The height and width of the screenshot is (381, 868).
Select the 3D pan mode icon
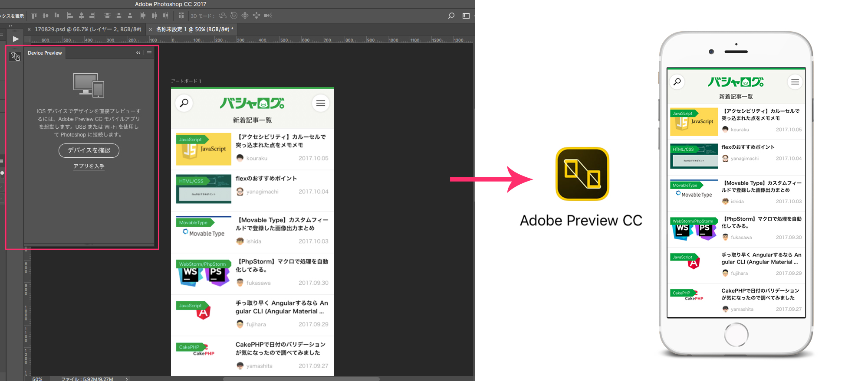coord(245,16)
